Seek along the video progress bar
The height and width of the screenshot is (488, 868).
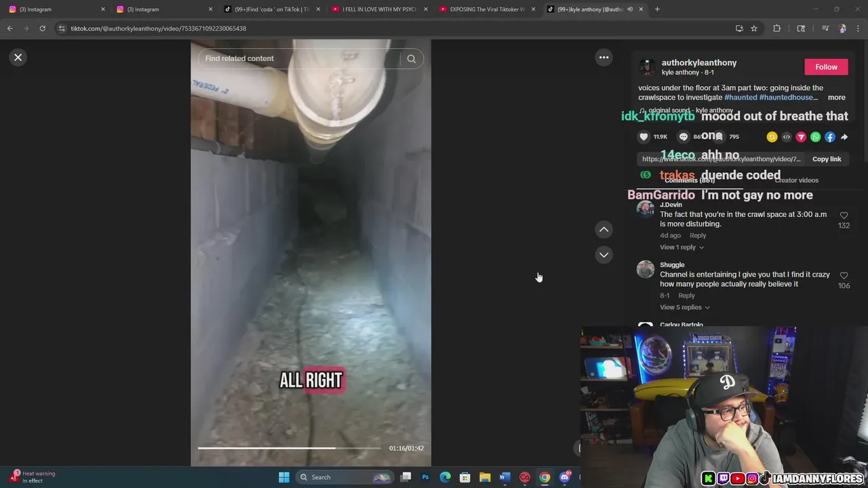[x=290, y=448]
